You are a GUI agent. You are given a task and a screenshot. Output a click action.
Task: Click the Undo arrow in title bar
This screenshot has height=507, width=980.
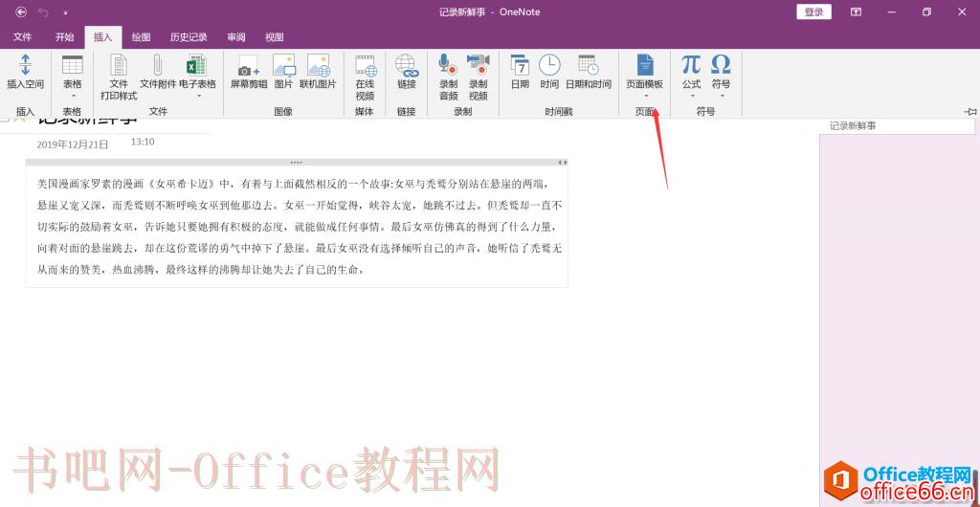point(43,11)
